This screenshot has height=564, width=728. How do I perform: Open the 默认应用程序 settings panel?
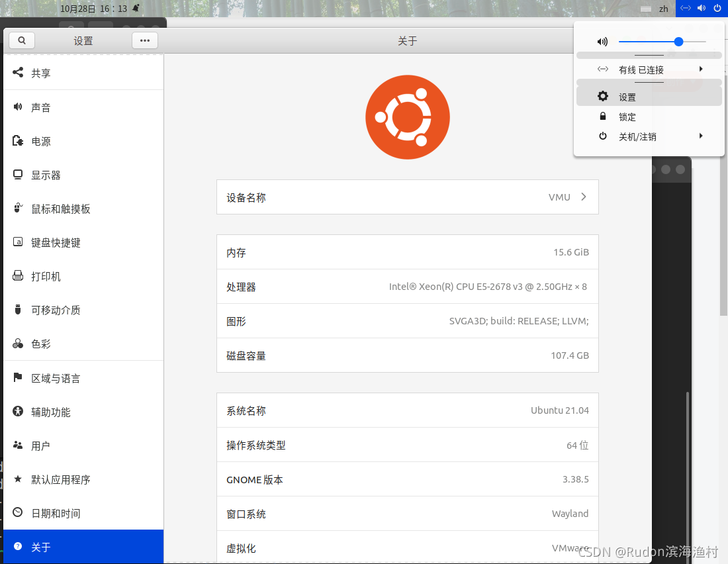pos(83,479)
